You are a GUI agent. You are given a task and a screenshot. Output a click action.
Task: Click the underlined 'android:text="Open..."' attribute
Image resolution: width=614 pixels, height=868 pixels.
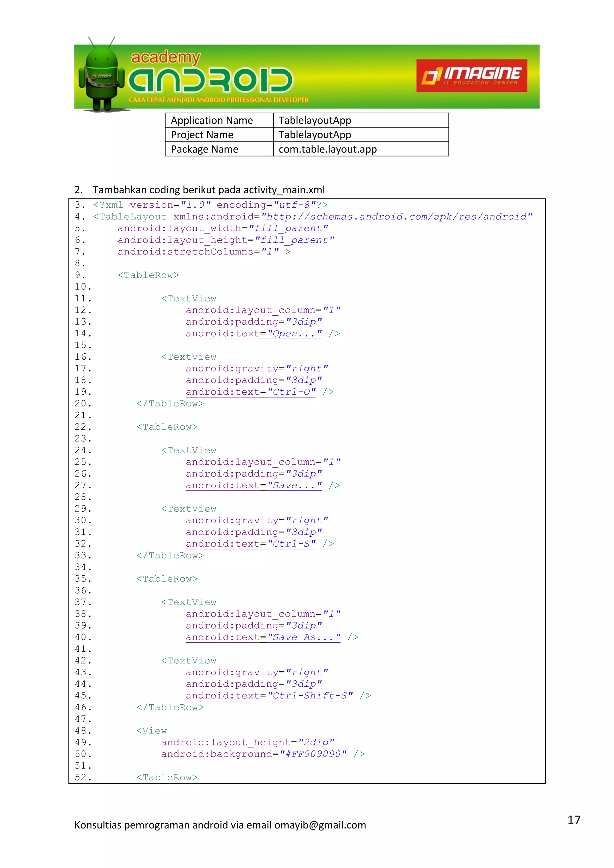[x=254, y=333]
